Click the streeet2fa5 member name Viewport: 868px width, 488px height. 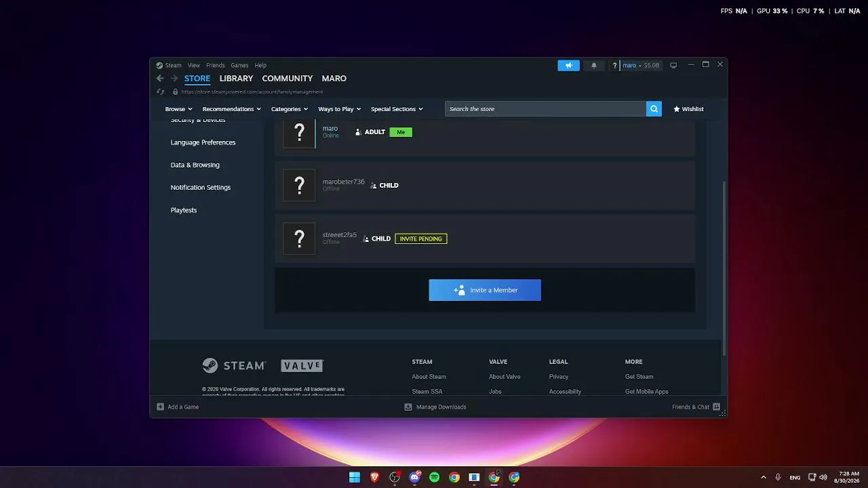coord(340,235)
